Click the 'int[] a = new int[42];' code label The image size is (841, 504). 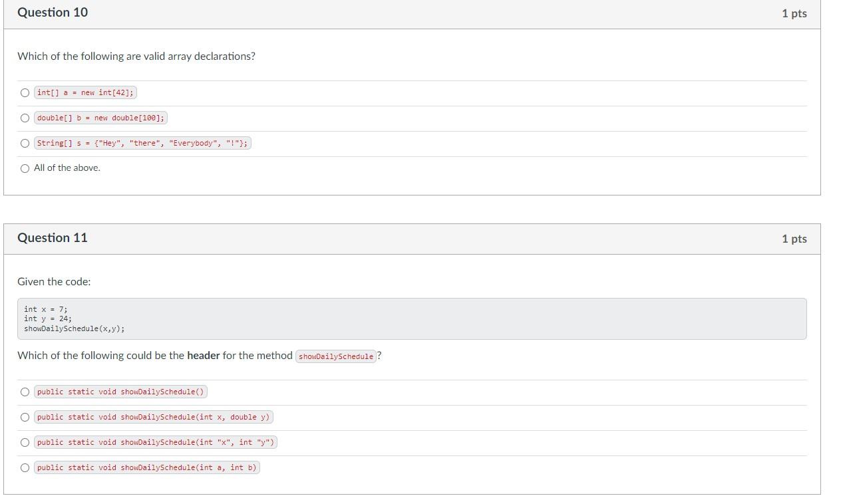click(x=85, y=92)
